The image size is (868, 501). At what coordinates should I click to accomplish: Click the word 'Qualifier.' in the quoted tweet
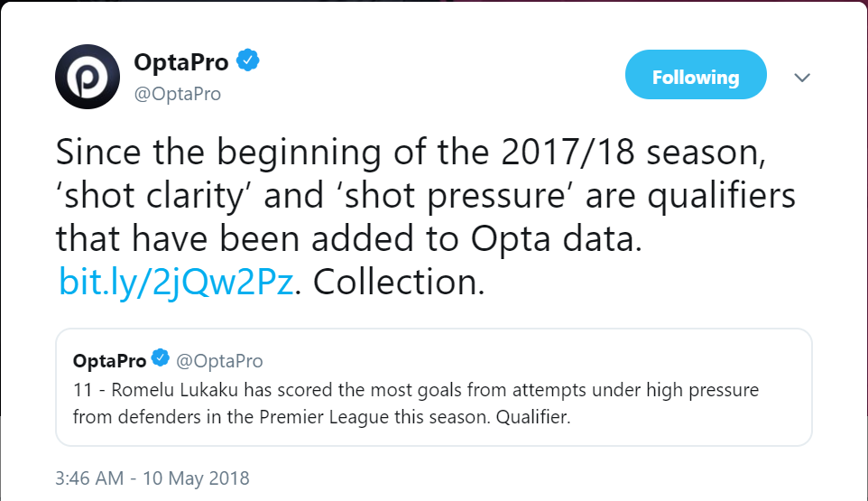point(533,417)
